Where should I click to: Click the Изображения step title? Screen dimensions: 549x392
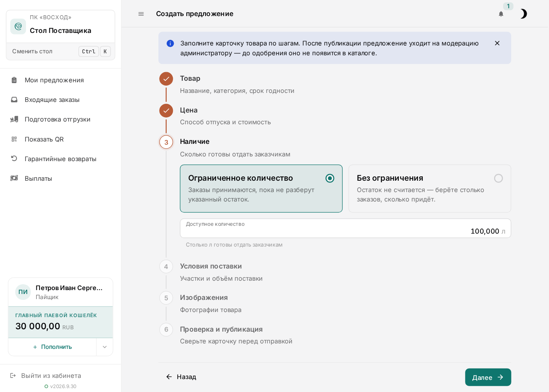pyautogui.click(x=204, y=298)
